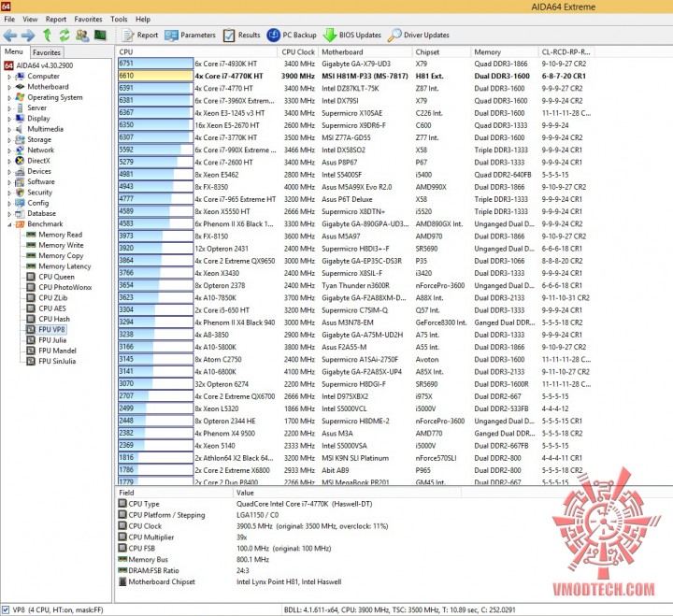Open the File menu
Screen dimensions: 673x616
(x=9, y=20)
